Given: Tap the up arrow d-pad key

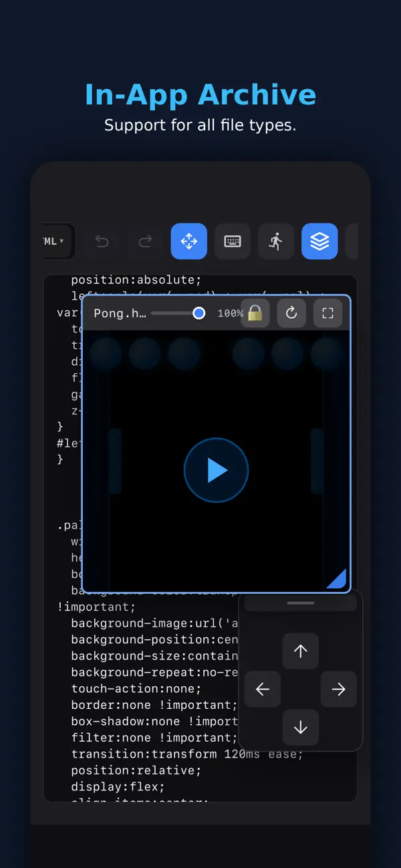Looking at the screenshot, I should [301, 651].
